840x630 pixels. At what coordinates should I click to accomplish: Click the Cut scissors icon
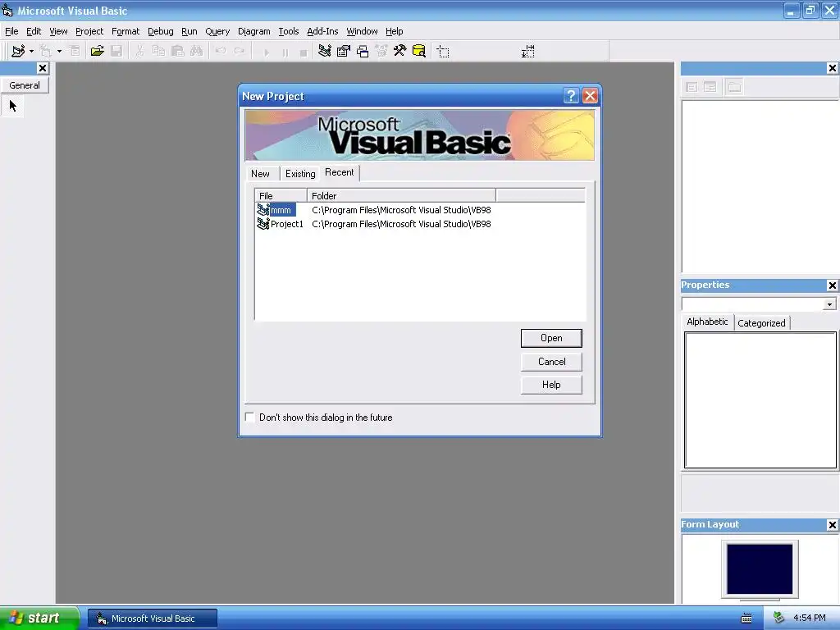(x=139, y=51)
